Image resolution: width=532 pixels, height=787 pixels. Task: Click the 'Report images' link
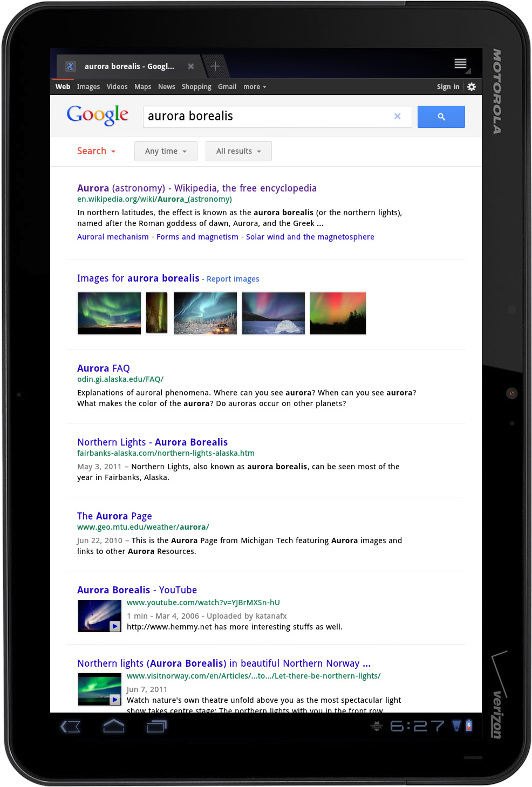point(232,278)
